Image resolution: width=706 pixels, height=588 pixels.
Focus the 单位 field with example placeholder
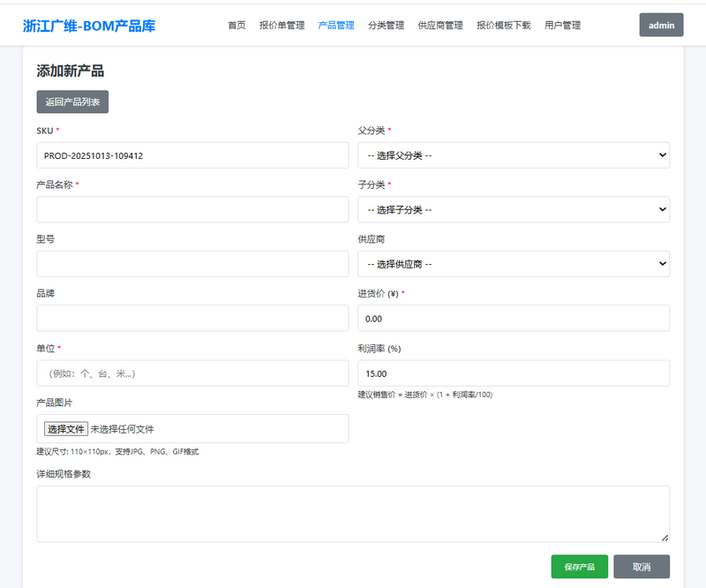click(x=192, y=373)
